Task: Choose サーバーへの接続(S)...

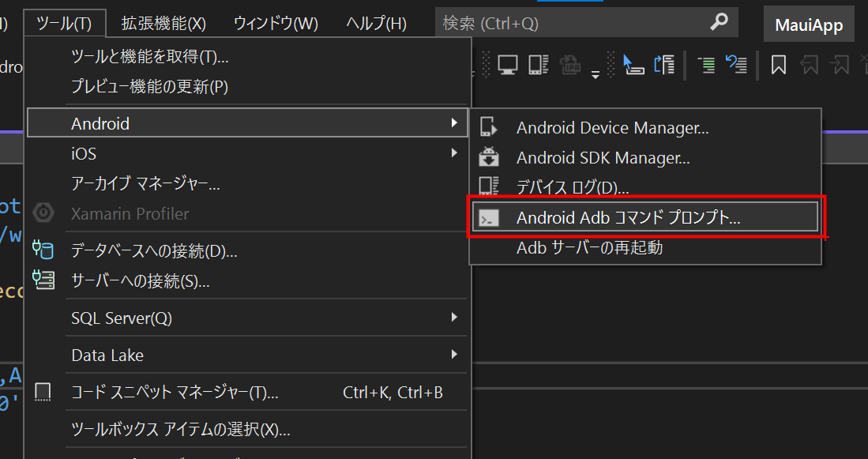Action: click(x=248, y=280)
